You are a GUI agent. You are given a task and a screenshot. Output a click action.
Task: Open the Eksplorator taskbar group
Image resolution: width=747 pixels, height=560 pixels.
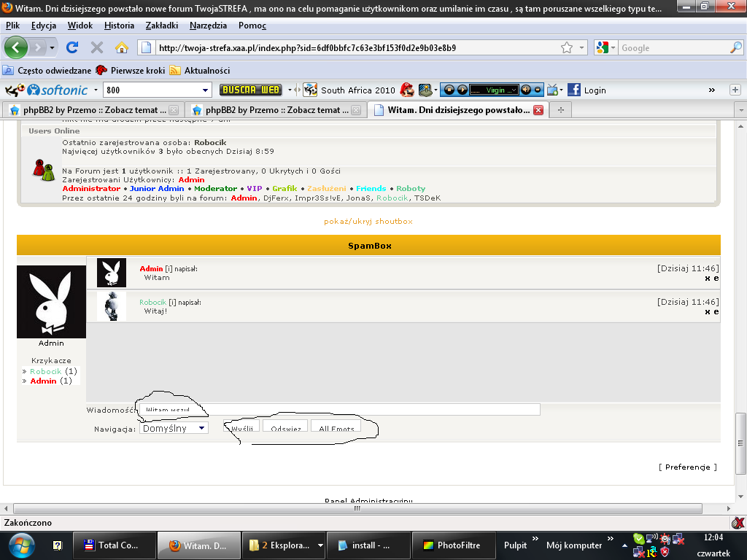pyautogui.click(x=284, y=545)
